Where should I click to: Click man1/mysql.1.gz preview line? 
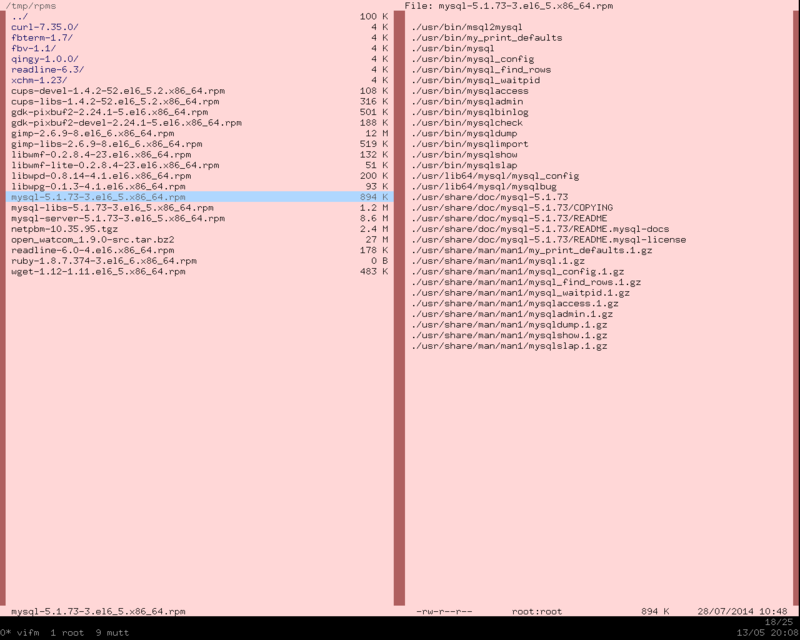498,261
